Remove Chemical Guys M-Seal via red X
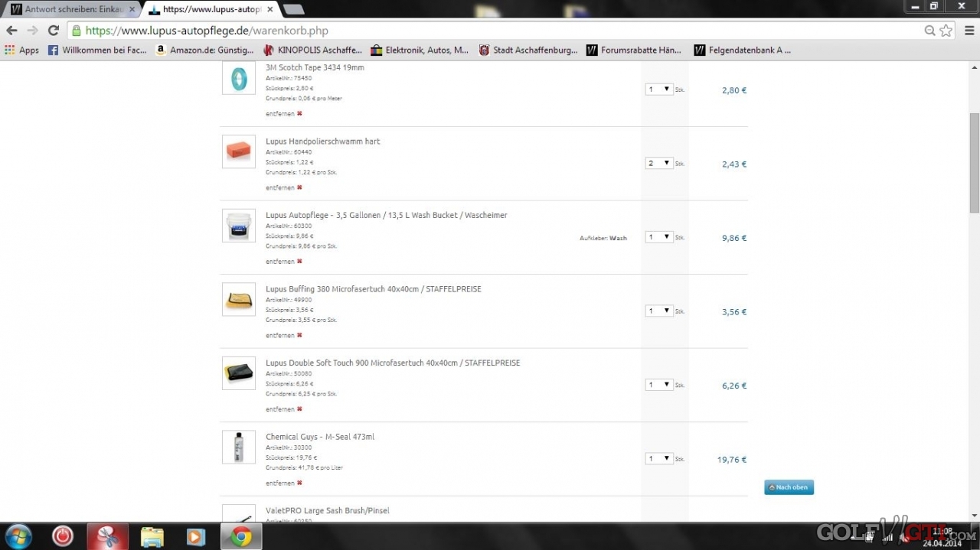 (299, 483)
